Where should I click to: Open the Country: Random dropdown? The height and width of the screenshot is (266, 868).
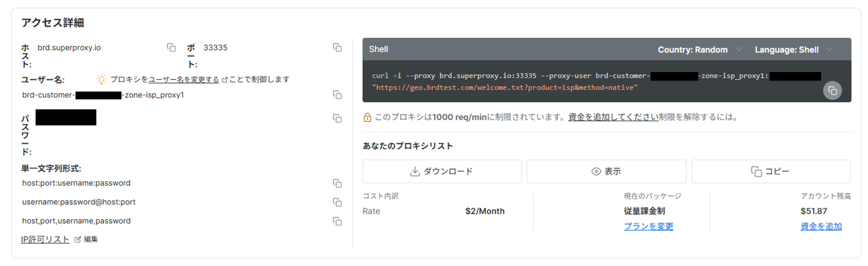click(700, 49)
